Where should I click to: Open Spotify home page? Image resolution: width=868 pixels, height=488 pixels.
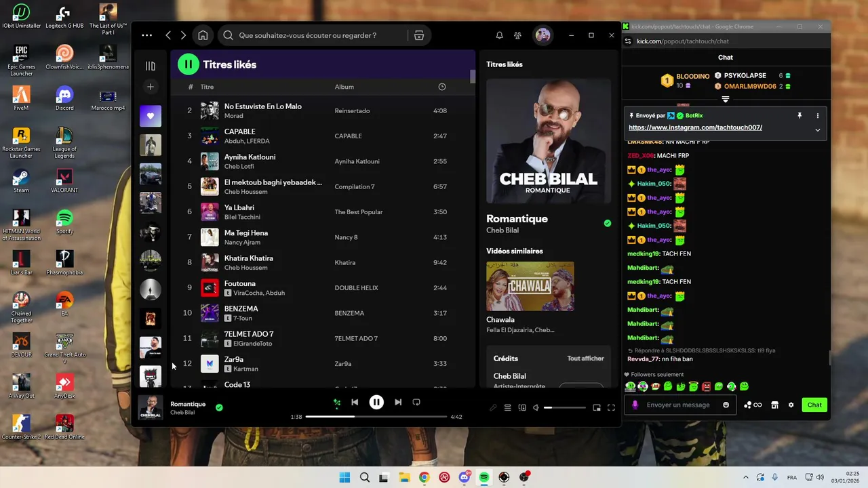[x=203, y=35]
